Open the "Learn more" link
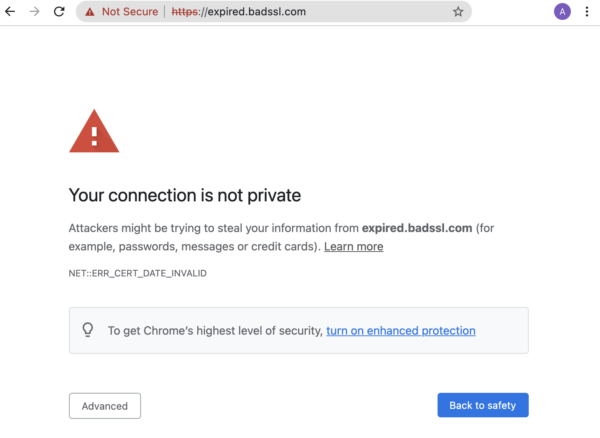This screenshot has height=438, width=600. 353,247
